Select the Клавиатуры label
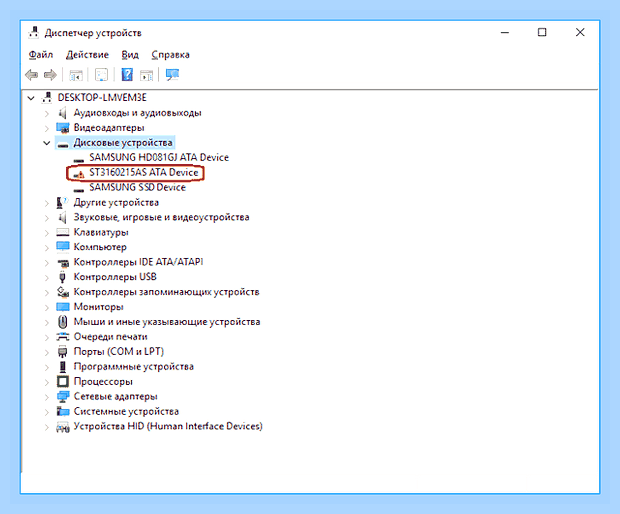This screenshot has height=514, width=620. pyautogui.click(x=101, y=232)
